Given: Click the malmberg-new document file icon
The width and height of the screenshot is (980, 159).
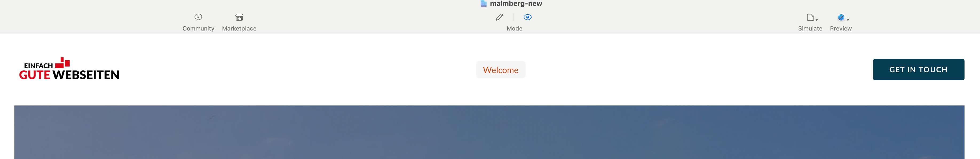Looking at the screenshot, I should pyautogui.click(x=483, y=3).
